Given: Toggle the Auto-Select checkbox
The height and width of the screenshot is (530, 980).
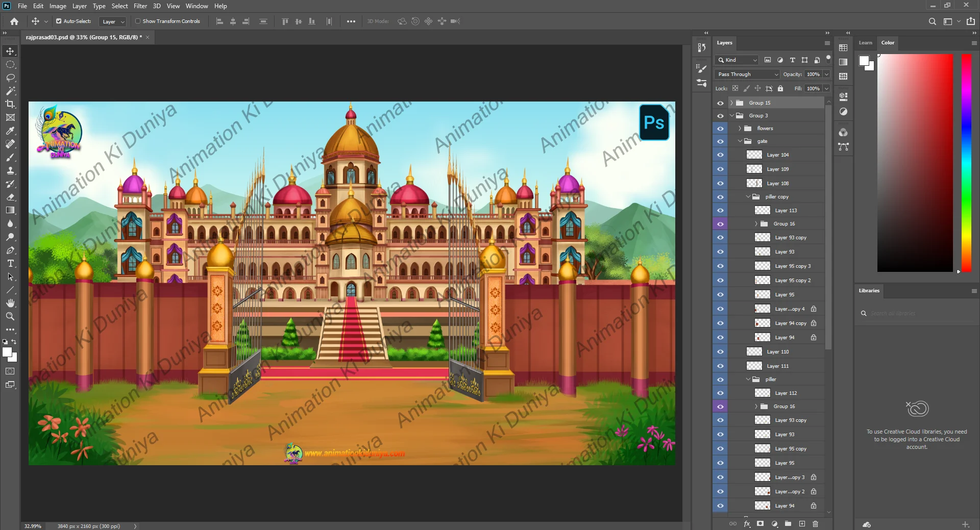Looking at the screenshot, I should [59, 21].
